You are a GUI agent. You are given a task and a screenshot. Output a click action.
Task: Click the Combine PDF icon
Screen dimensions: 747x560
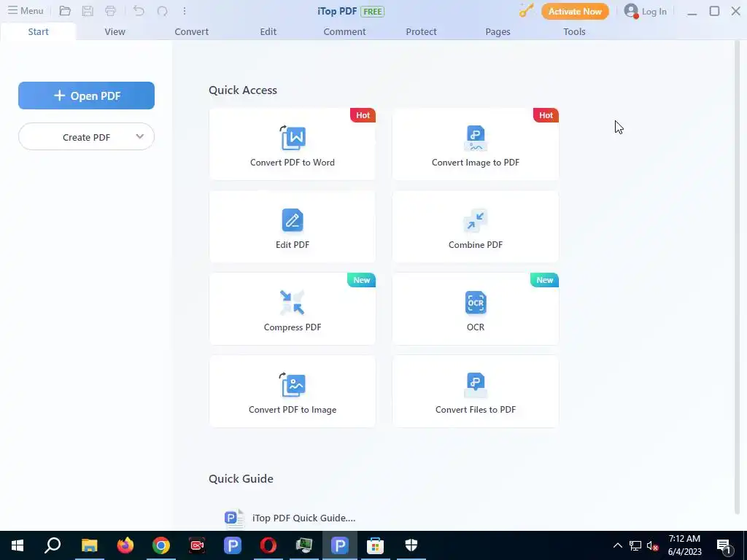coord(476,220)
